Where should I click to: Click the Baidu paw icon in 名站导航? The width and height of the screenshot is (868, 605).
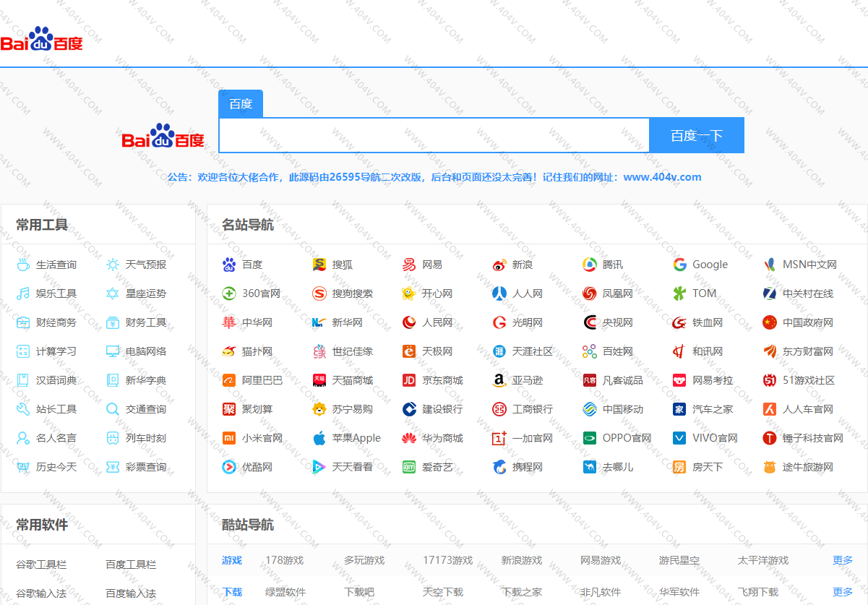point(229,265)
